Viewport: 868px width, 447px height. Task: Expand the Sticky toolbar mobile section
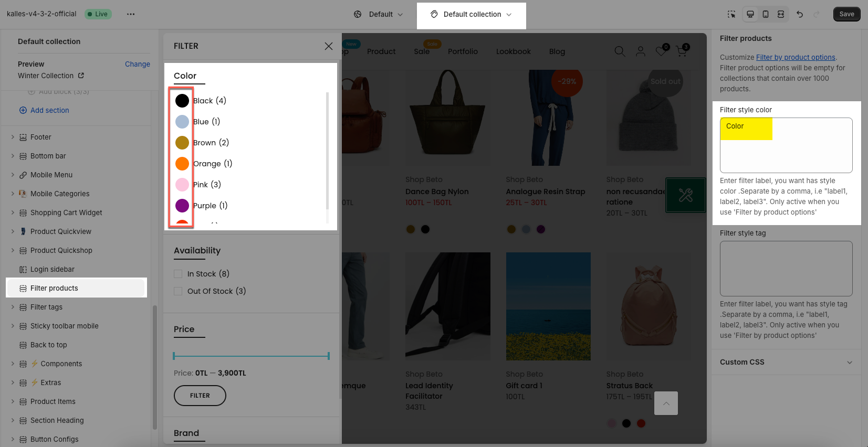pos(13,326)
